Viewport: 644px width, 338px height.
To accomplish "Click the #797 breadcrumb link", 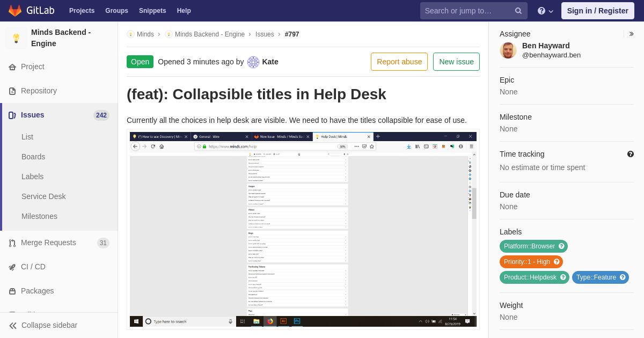I will click(x=292, y=34).
